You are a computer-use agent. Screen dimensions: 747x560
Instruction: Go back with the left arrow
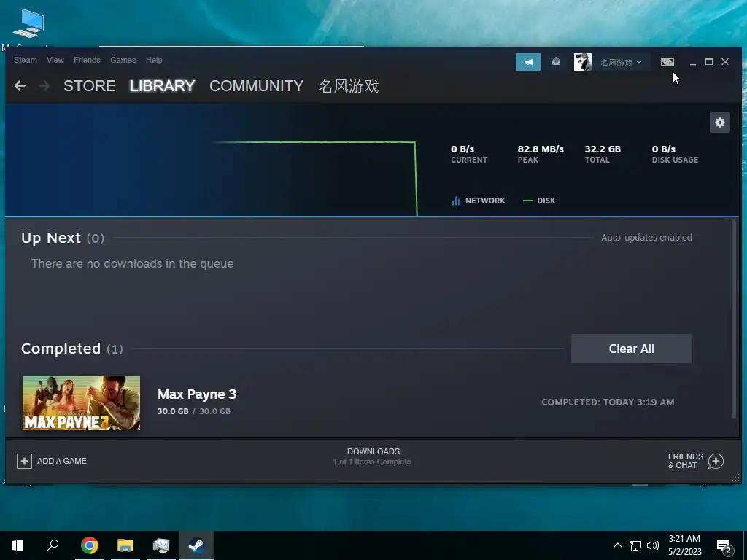coord(20,86)
